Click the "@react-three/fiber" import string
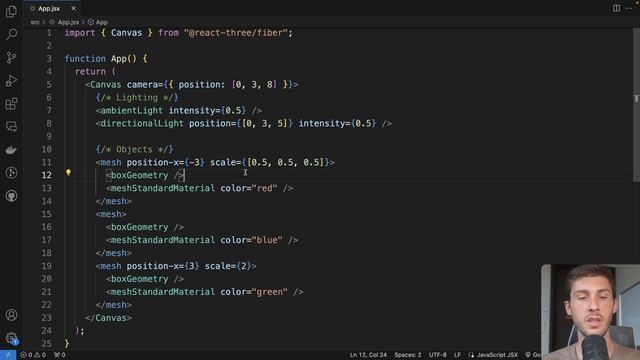This screenshot has height=360, width=640. point(236,33)
